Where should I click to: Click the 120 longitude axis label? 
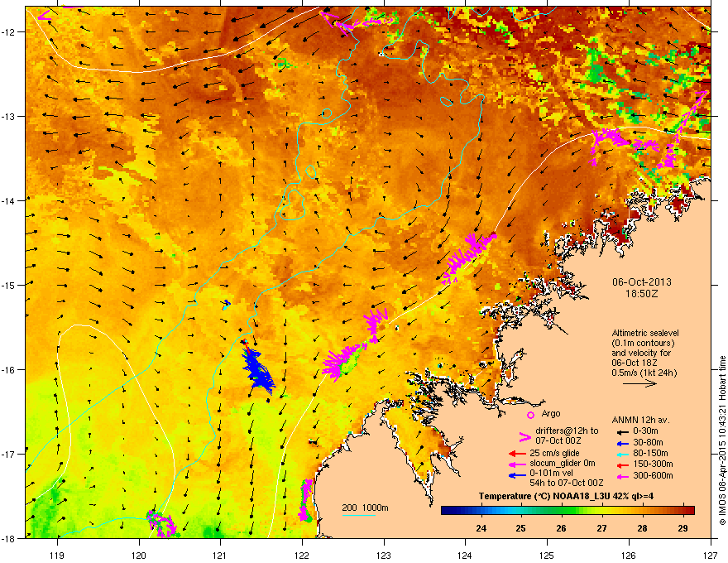139,555
